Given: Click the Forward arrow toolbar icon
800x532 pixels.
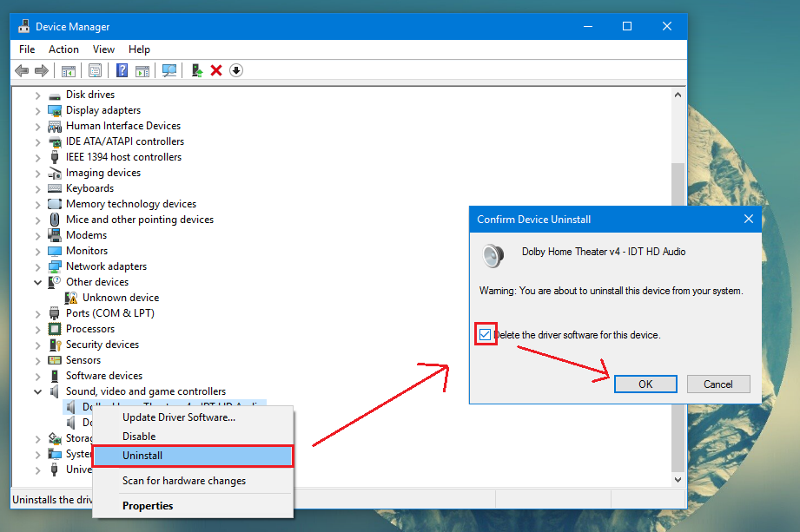Looking at the screenshot, I should coord(42,70).
